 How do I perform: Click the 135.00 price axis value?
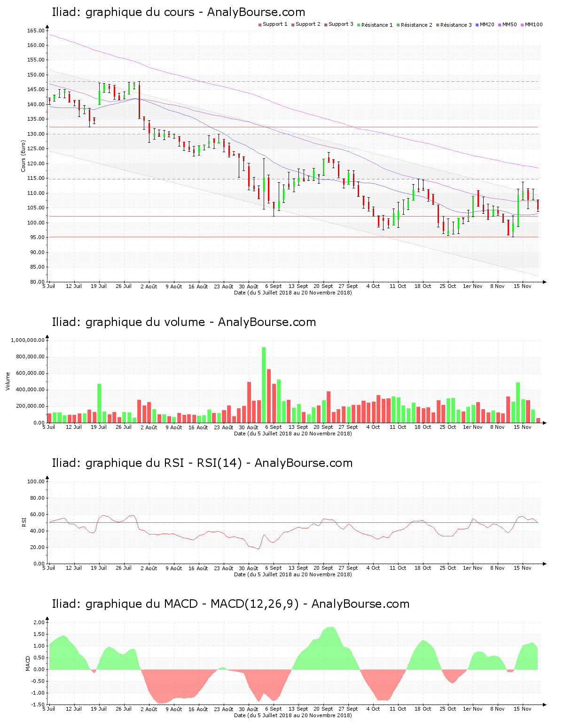point(36,119)
